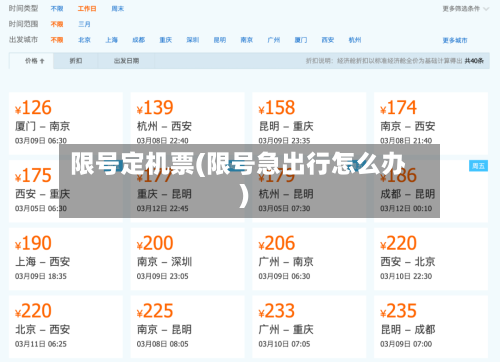Filter departure city by 南京

tap(247, 40)
